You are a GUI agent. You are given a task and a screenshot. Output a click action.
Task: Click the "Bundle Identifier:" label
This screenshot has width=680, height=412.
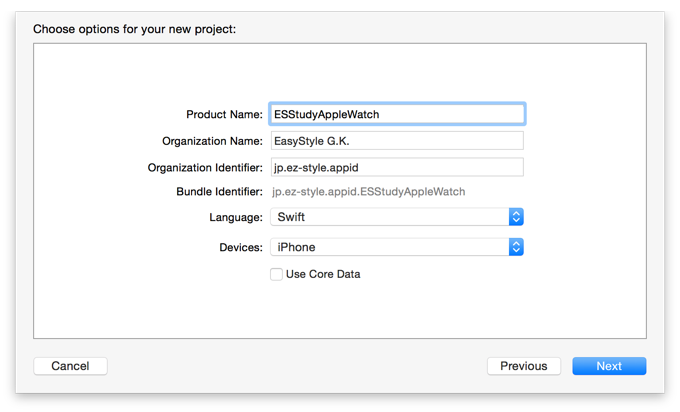pos(219,192)
